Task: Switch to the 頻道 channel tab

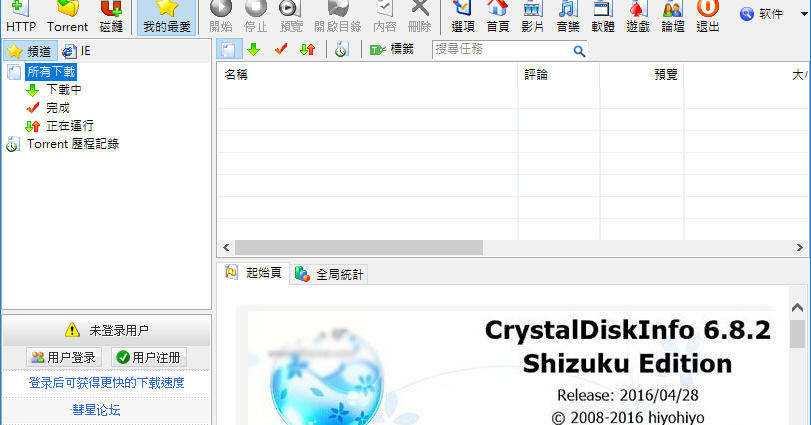Action: [30, 51]
